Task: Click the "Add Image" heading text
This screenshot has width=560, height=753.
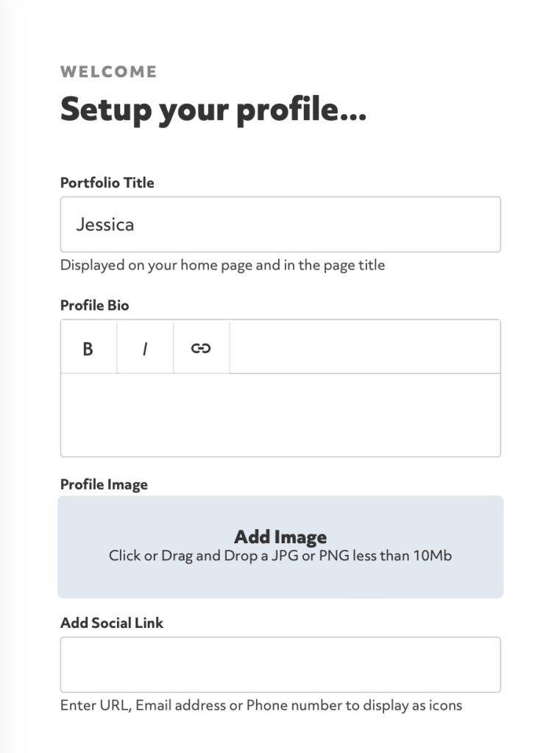Action: (280, 537)
